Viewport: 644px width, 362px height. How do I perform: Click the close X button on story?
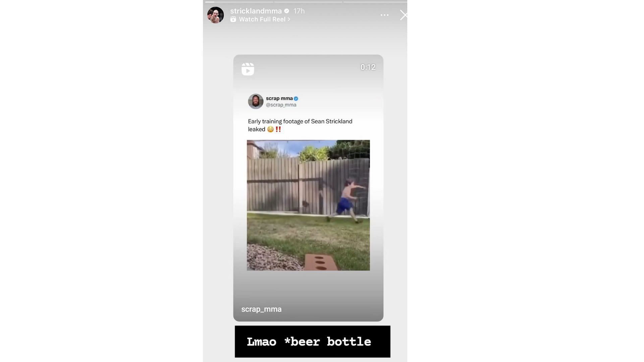coord(404,15)
